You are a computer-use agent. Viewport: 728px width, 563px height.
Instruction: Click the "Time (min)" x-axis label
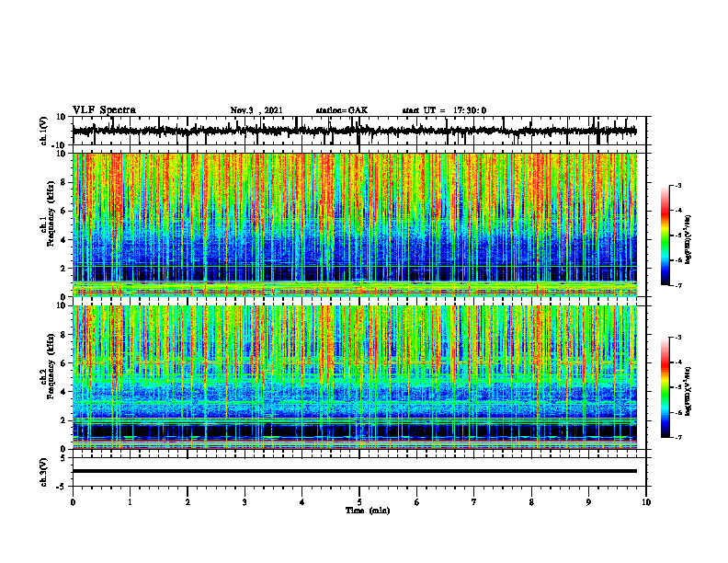point(368,511)
